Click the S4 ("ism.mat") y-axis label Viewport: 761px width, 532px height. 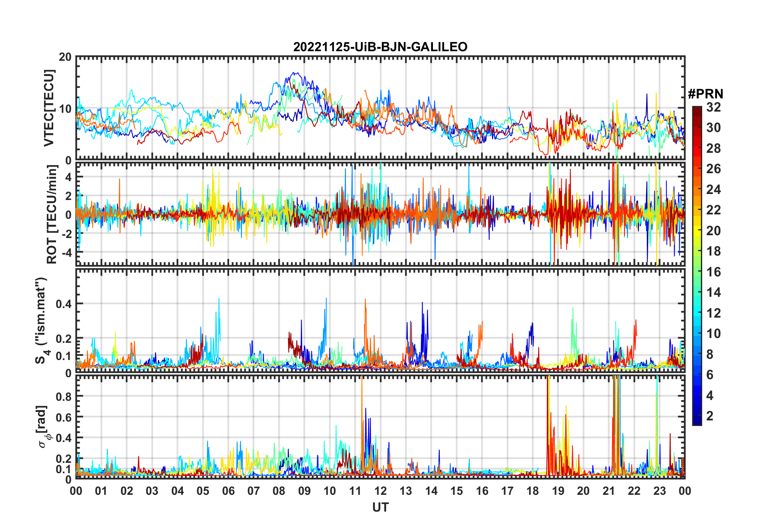click(42, 320)
